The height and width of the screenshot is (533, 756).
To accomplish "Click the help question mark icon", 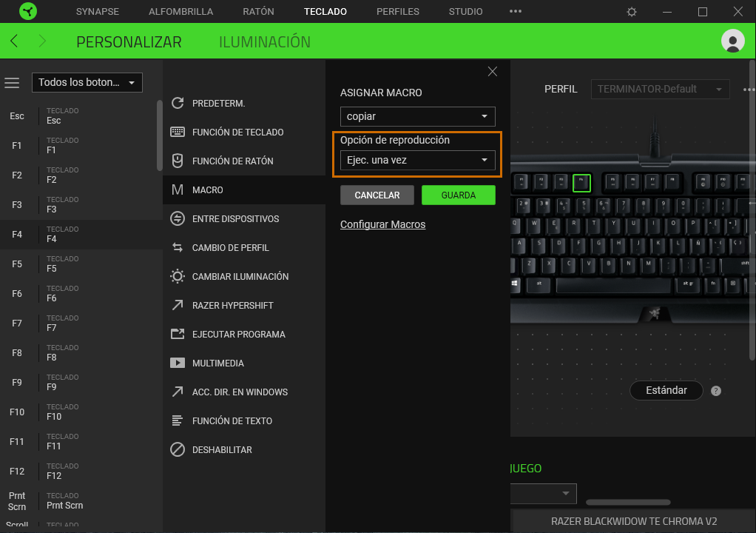I will 715,391.
